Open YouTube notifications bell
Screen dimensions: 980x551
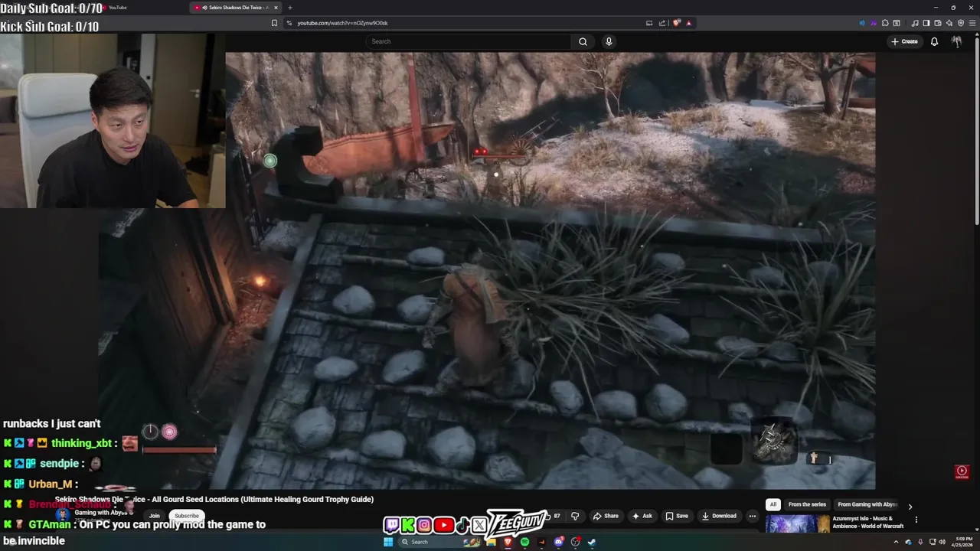934,41
